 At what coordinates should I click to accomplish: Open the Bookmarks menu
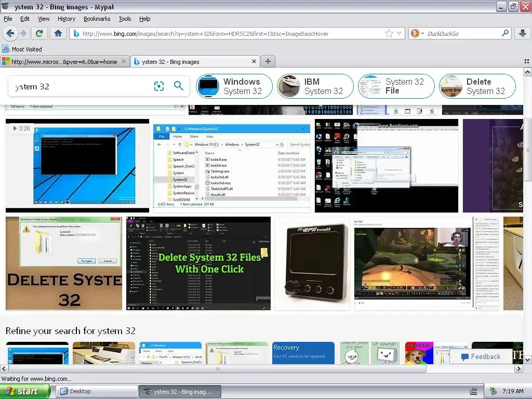[x=97, y=19]
